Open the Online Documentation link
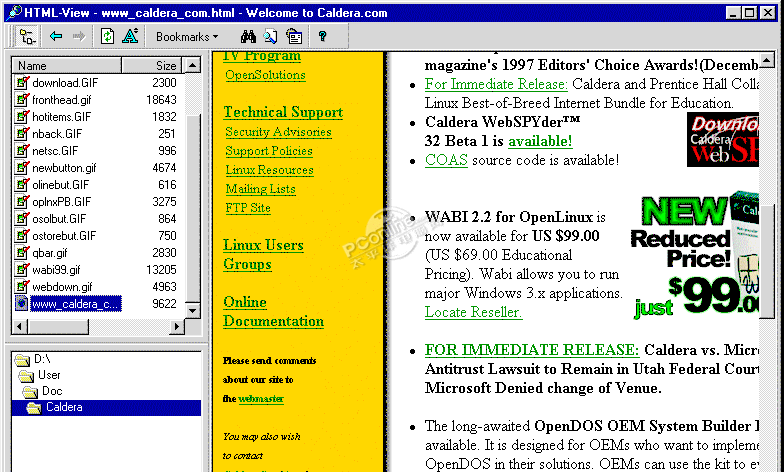The image size is (784, 472). point(274,312)
